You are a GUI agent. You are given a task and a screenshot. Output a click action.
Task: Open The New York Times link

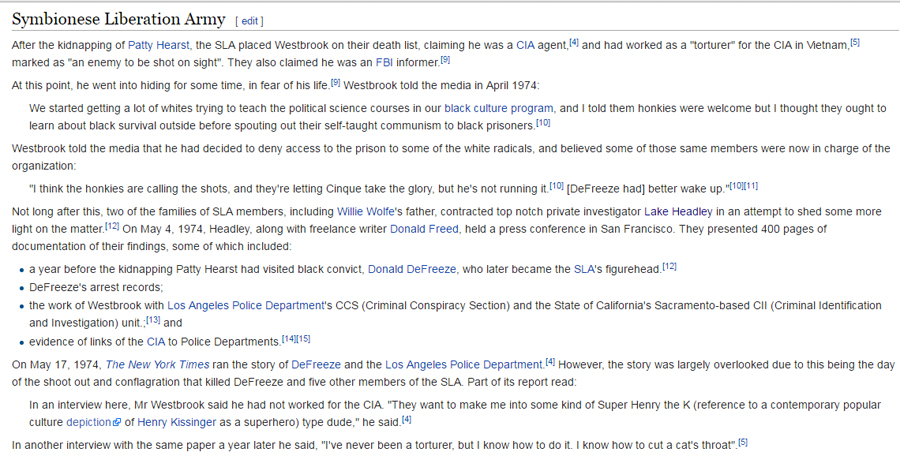pos(158,365)
